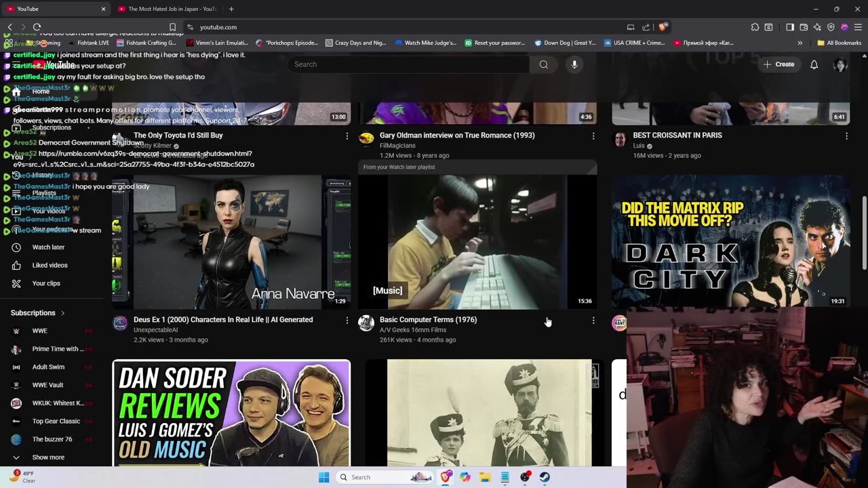
Task: Open the Brave Wallet icon
Action: (x=804, y=27)
